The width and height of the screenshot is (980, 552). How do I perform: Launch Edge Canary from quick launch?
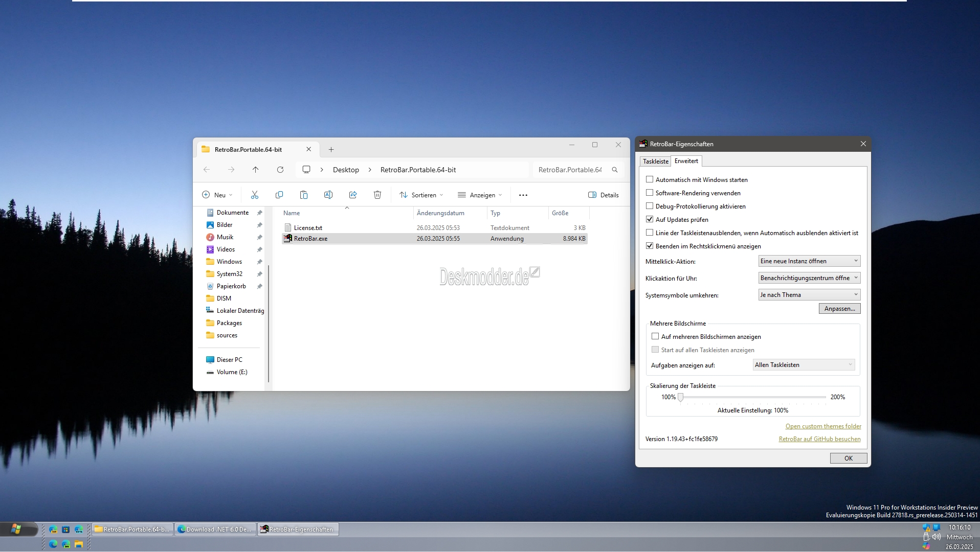pos(53,530)
